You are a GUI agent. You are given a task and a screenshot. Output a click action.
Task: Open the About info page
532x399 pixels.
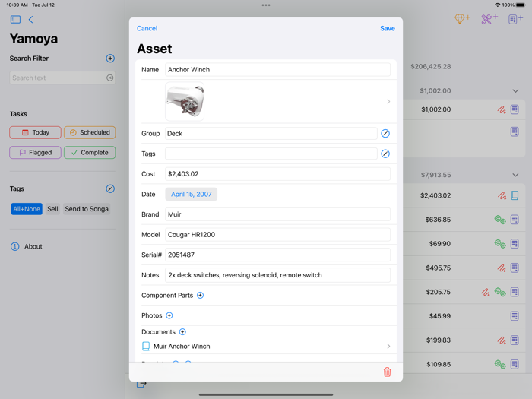click(x=27, y=246)
